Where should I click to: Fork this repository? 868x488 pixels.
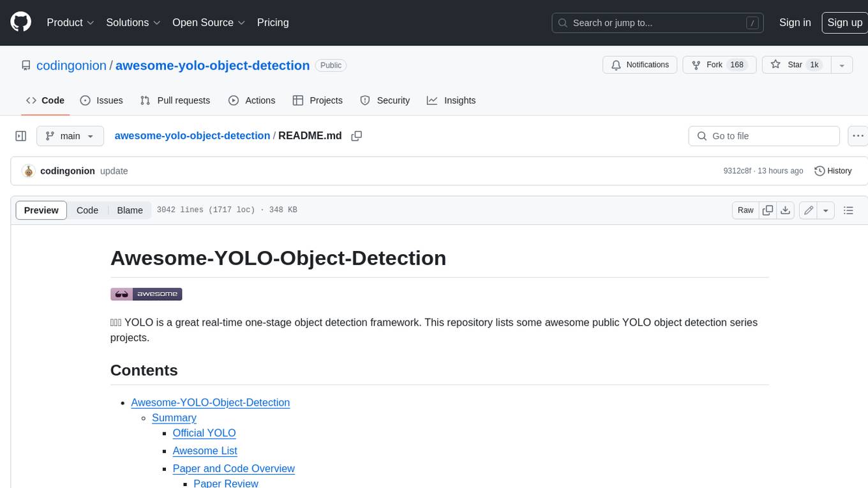tap(719, 65)
